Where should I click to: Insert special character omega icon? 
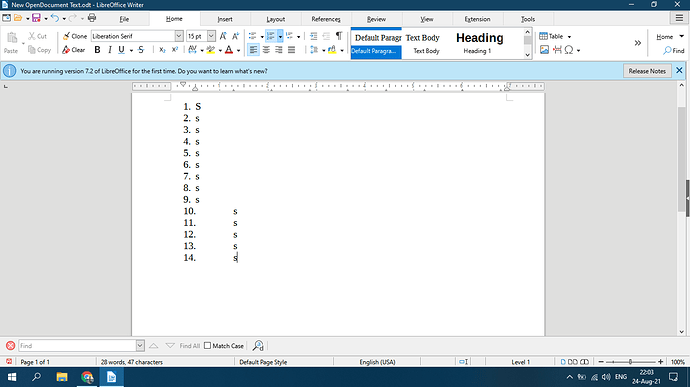[x=569, y=50]
